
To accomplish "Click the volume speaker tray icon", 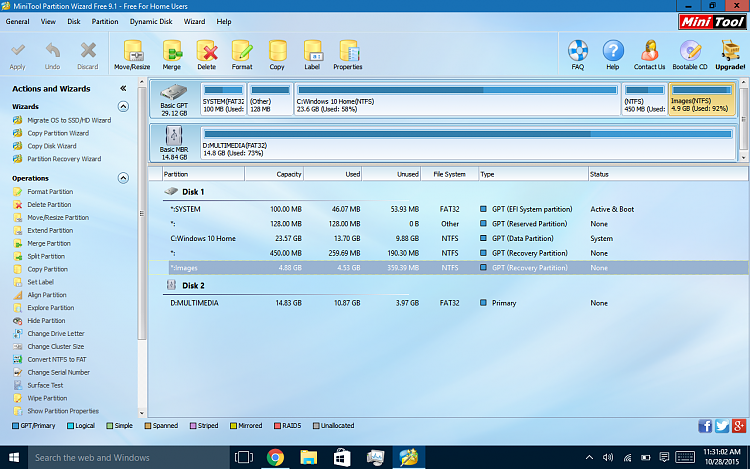I will pos(608,458).
